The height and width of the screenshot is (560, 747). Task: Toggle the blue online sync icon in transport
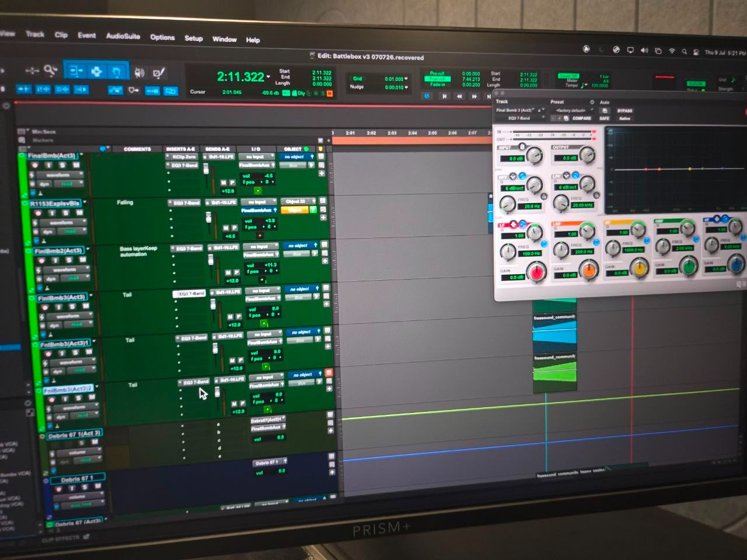click(x=427, y=96)
